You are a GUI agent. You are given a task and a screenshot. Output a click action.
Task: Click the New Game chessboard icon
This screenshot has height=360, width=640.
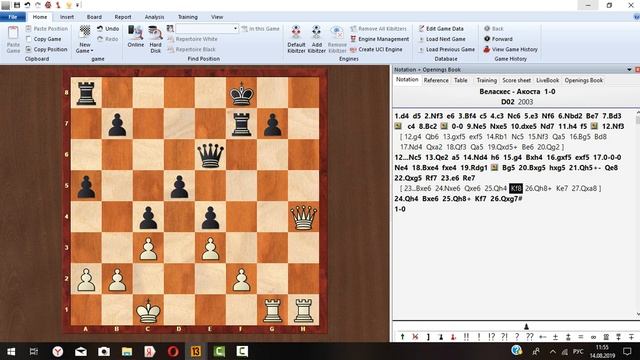click(85, 32)
